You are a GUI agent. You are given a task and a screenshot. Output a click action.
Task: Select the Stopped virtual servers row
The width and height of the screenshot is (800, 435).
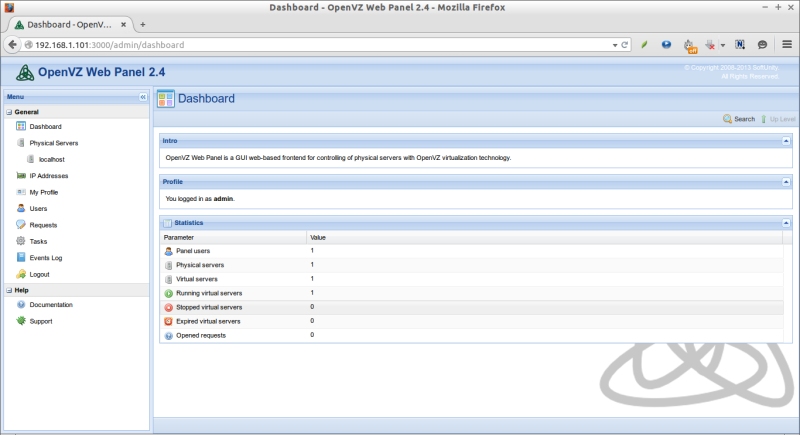[471, 307]
